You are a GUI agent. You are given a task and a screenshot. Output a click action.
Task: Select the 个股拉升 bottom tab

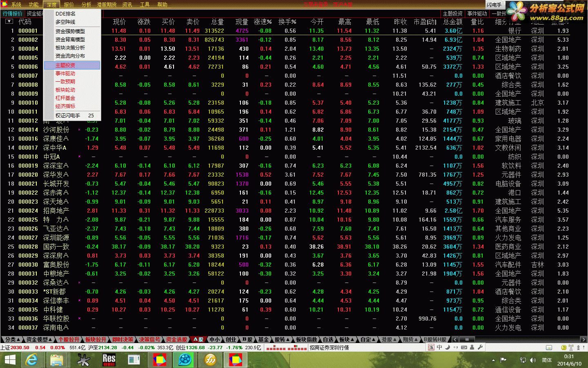(x=69, y=339)
